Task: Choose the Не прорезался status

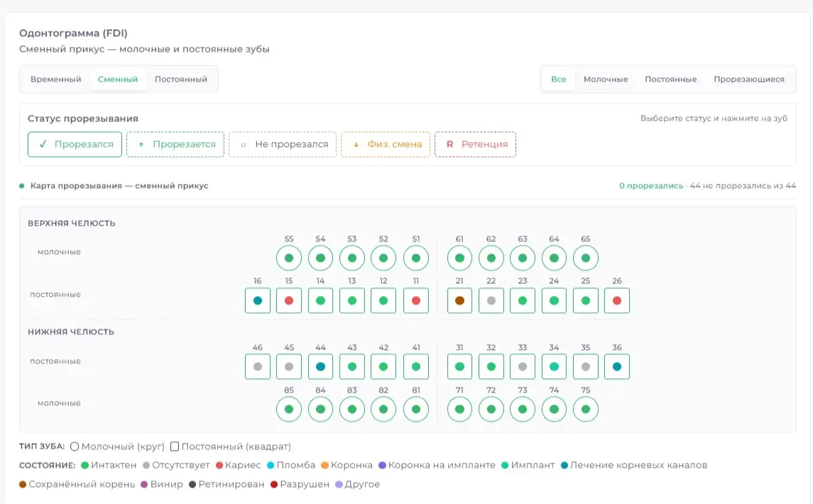Action: 283,144
